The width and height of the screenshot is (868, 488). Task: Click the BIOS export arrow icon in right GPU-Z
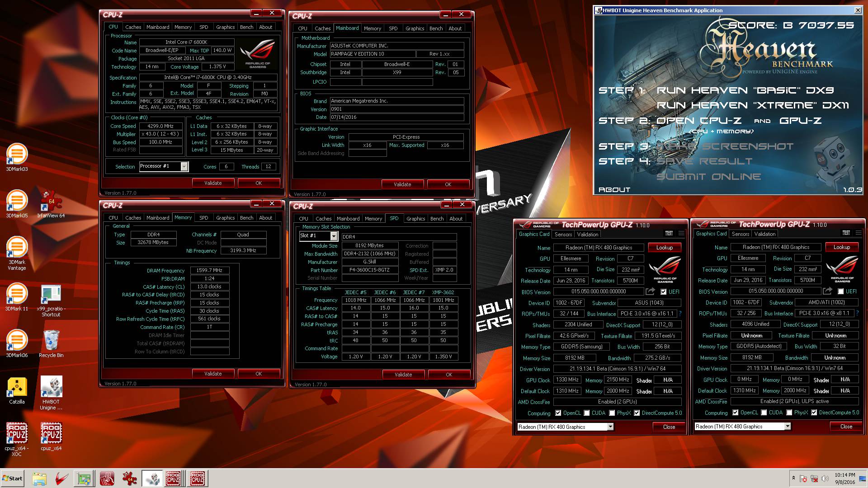(x=827, y=291)
